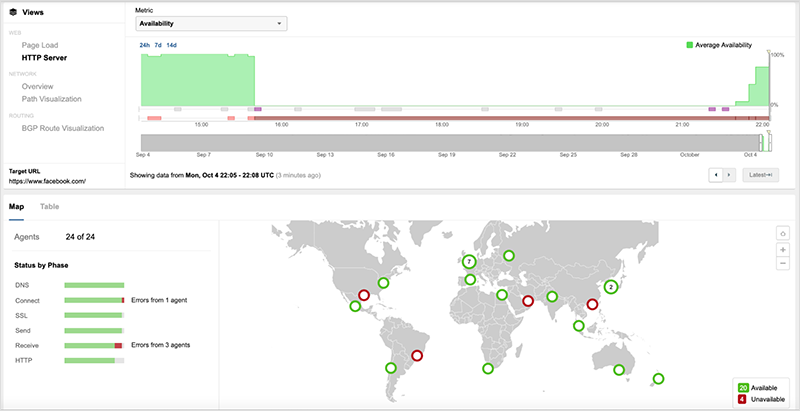The height and width of the screenshot is (411, 800).
Task: Click the Europe cluster marker showing 7 agents
Action: 468,262
